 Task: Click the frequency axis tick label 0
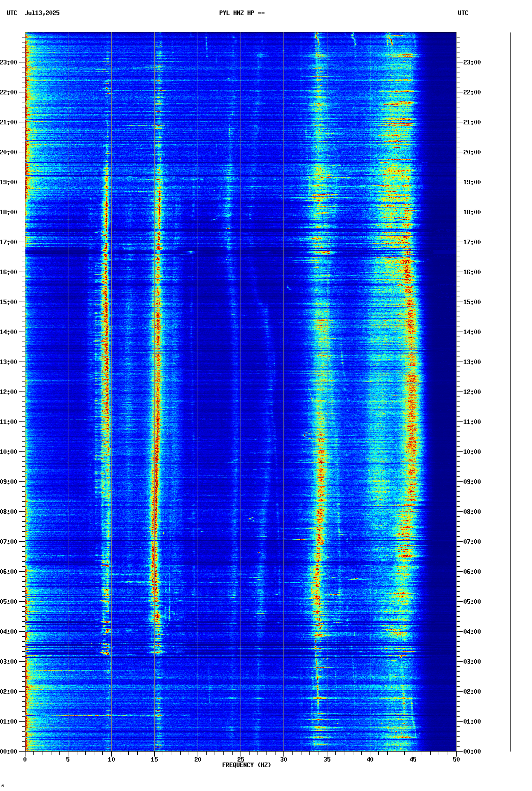[25, 760]
